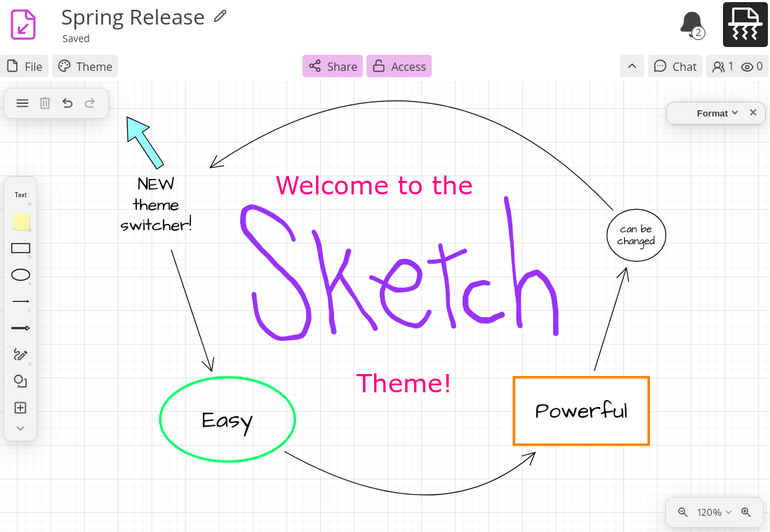Click the Access button
This screenshot has width=770, height=532.
pyautogui.click(x=399, y=66)
